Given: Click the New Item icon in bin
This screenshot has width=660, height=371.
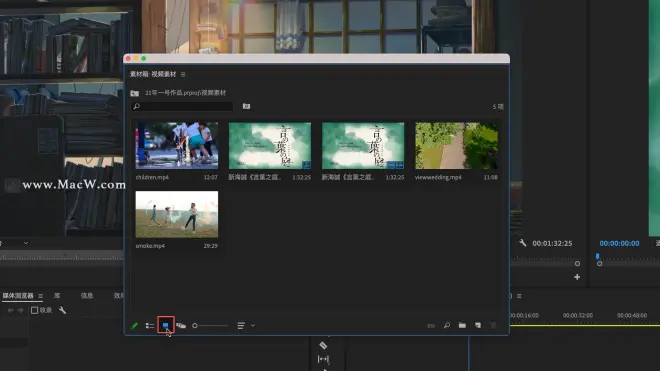Looking at the screenshot, I should [x=478, y=326].
